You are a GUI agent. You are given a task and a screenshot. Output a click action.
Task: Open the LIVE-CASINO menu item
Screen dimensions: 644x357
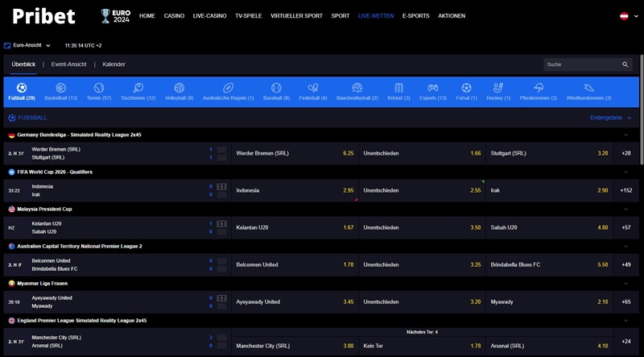(x=209, y=16)
